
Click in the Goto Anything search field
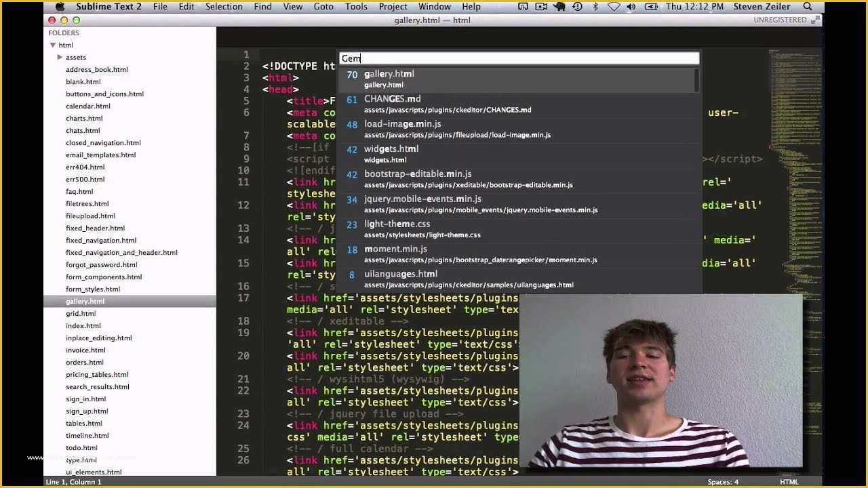coord(519,58)
